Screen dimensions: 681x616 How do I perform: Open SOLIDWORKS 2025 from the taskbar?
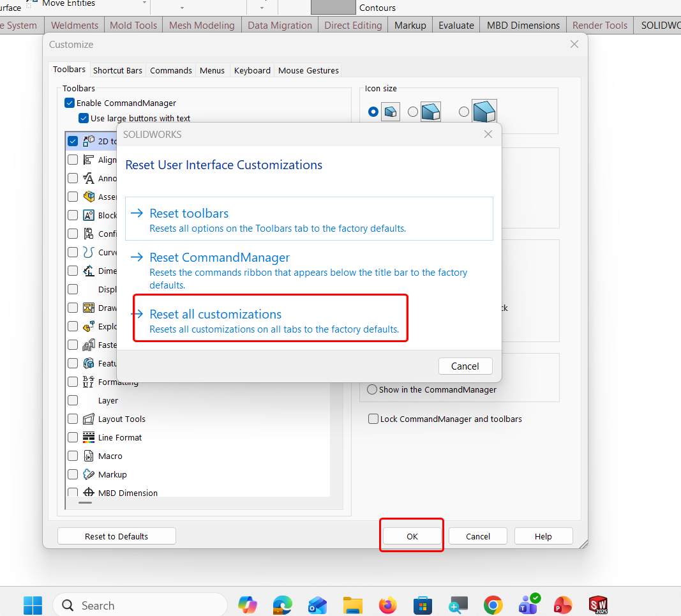coord(598,605)
